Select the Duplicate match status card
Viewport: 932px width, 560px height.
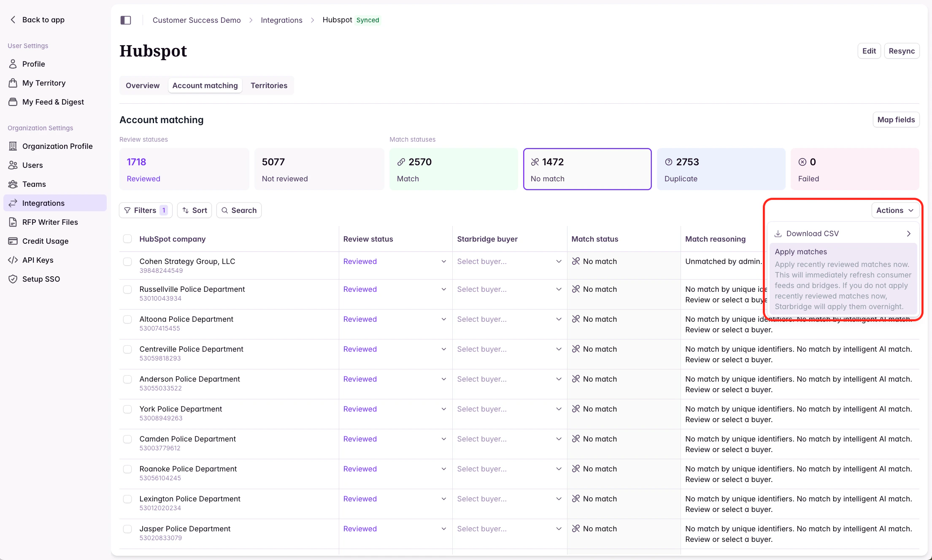pos(721,169)
